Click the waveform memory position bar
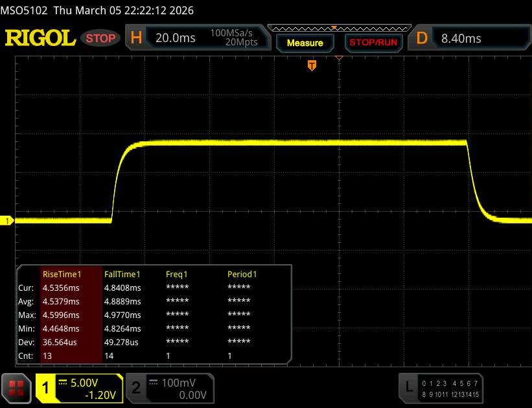Screen dimensions: 532x408 [x=338, y=28]
